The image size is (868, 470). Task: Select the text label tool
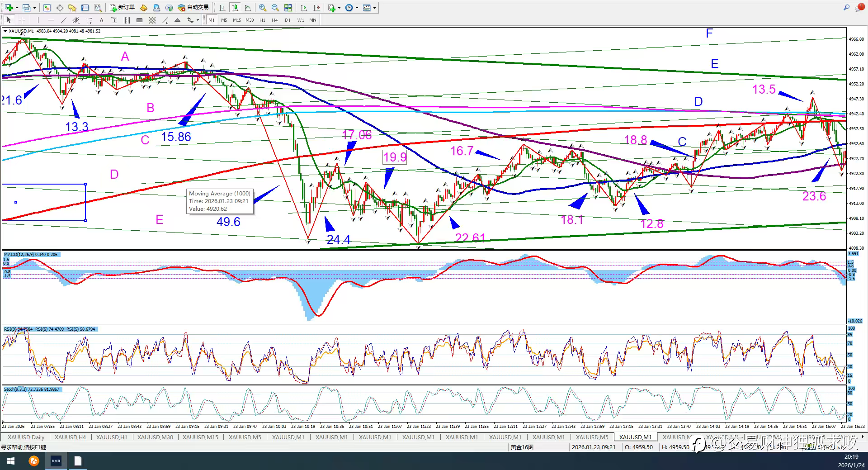pyautogui.click(x=101, y=20)
